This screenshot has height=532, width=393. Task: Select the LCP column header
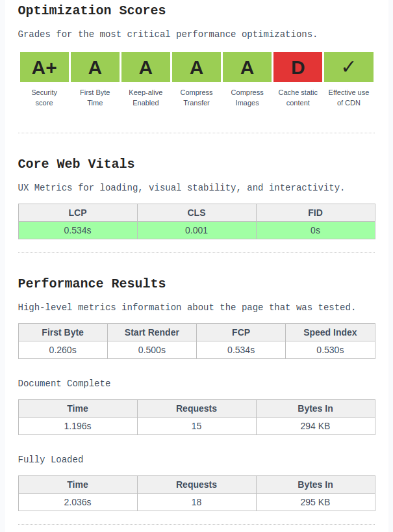(x=77, y=213)
